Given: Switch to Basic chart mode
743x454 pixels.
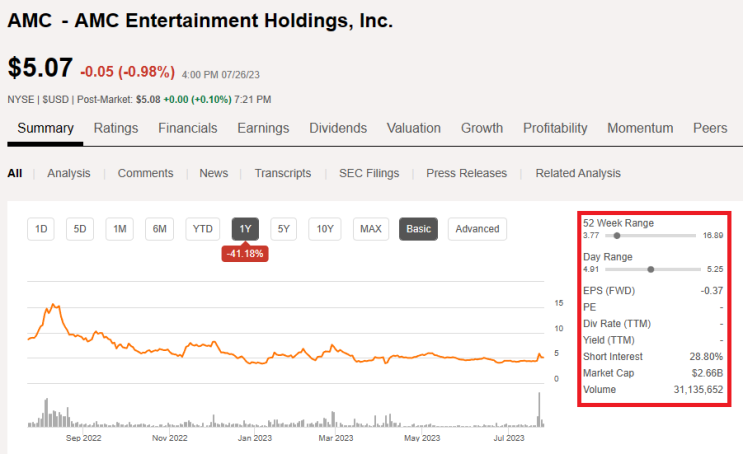Looking at the screenshot, I should point(418,229).
